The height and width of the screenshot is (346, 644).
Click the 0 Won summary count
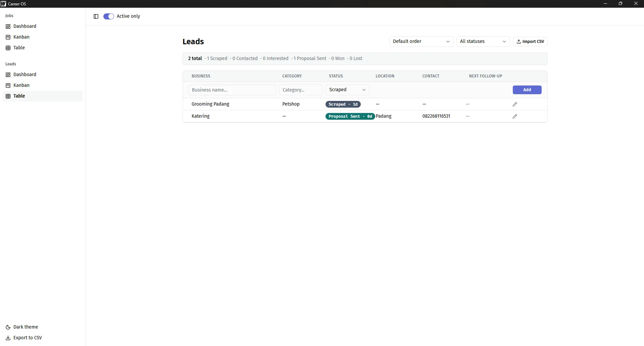click(338, 58)
